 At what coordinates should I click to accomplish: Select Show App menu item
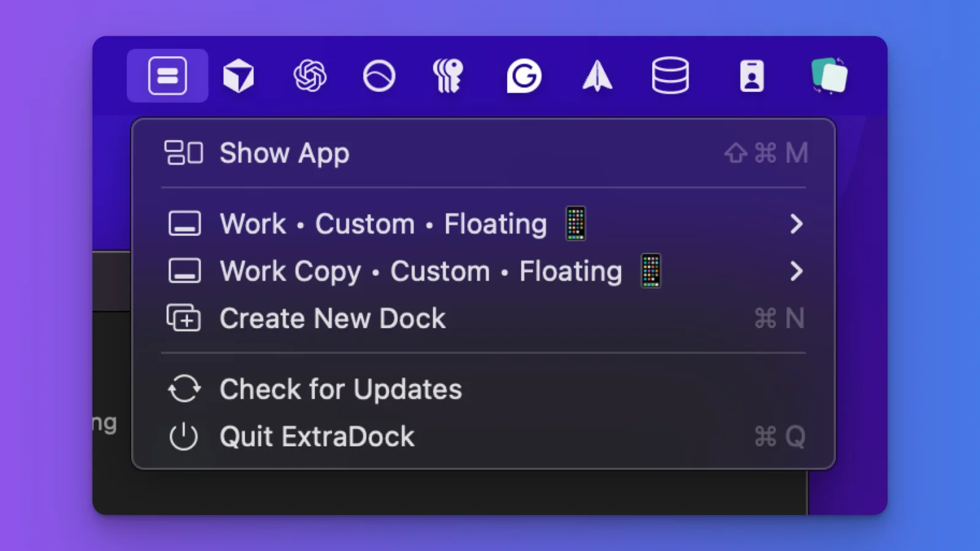point(484,153)
